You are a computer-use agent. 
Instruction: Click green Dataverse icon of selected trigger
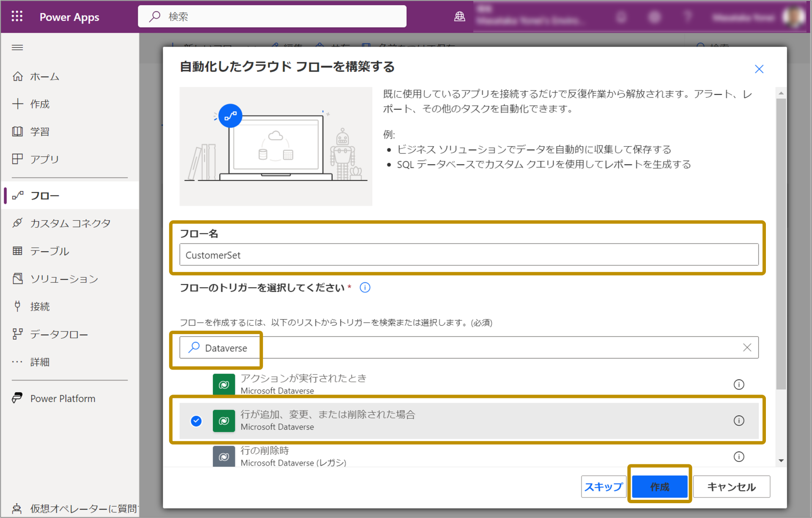tap(224, 421)
